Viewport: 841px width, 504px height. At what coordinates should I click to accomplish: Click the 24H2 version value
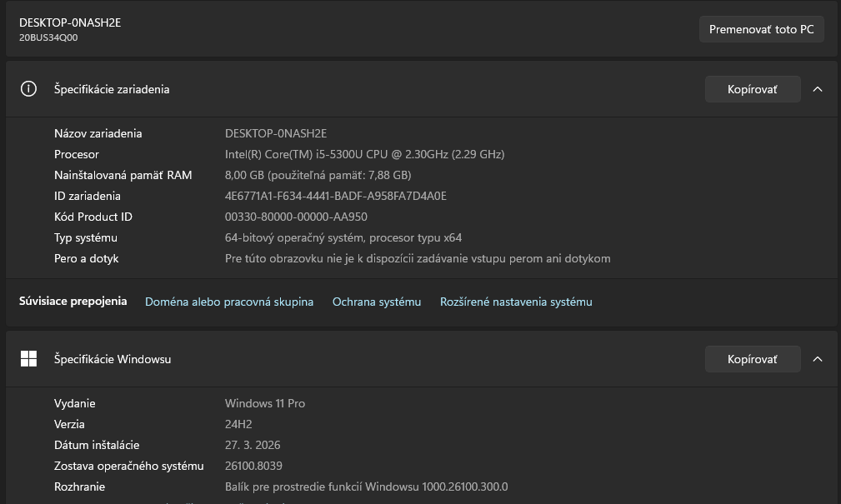238,424
